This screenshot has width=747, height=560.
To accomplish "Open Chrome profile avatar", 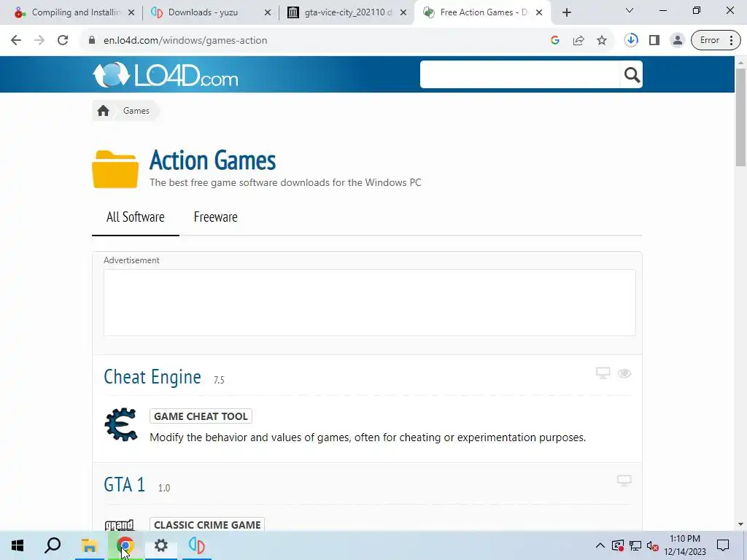I will point(677,41).
